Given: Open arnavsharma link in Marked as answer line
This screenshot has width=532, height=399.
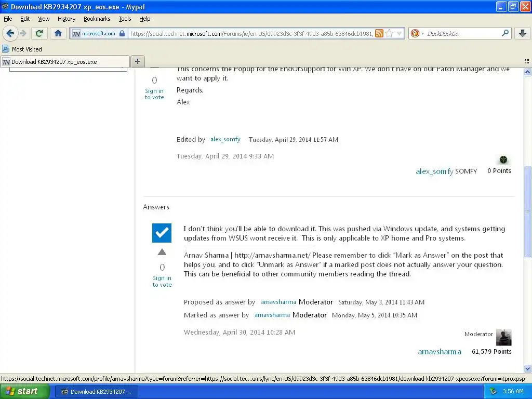Looking at the screenshot, I should pyautogui.click(x=272, y=314).
